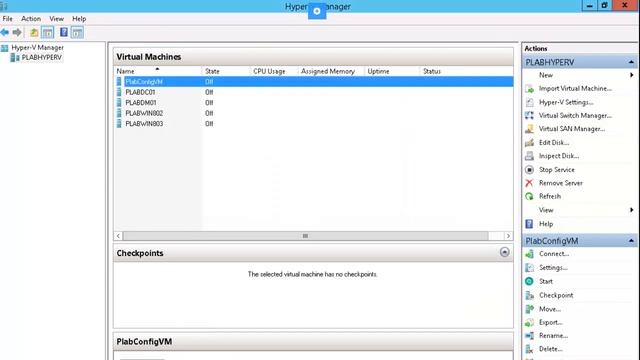Click the Start power icon
This screenshot has height=360, width=640.
[x=529, y=281]
